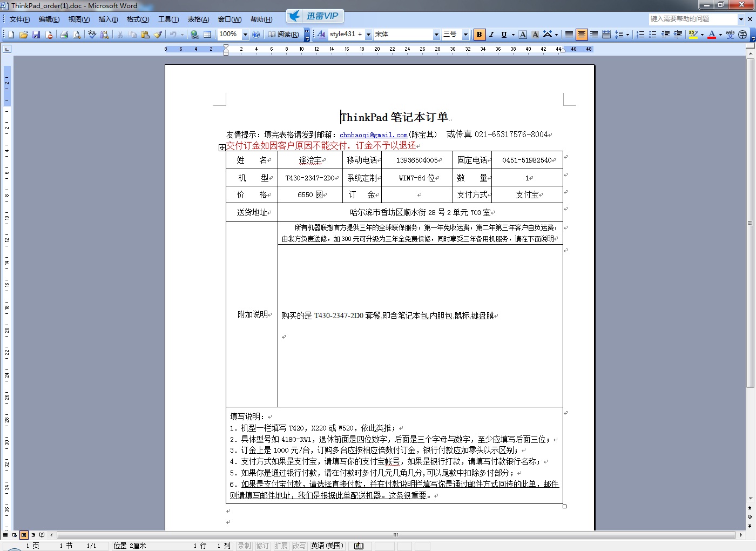
Task: Apply bulleted list formatting
Action: 653,35
